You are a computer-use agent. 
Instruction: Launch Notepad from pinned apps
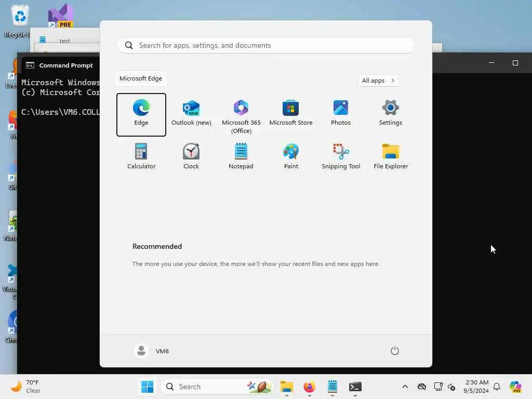point(241,156)
